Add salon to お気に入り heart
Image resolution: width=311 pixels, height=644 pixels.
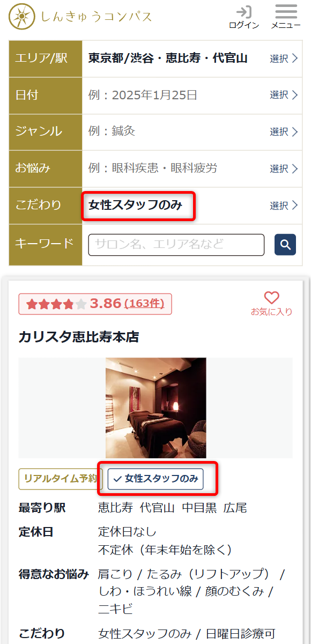point(272,304)
